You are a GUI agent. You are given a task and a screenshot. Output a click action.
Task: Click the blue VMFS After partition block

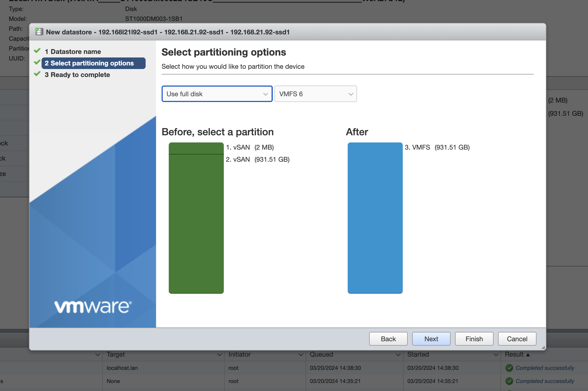coord(375,218)
